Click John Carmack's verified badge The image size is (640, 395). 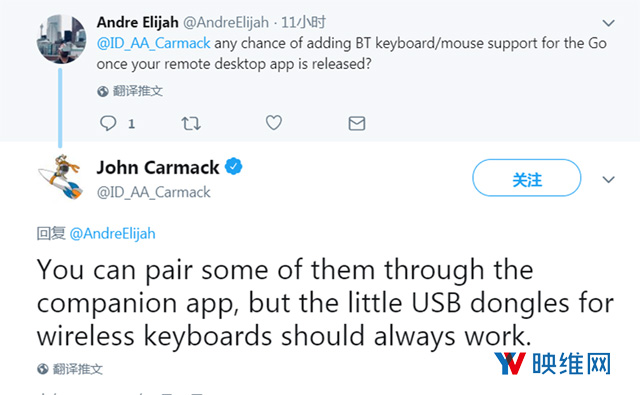pyautogui.click(x=233, y=166)
